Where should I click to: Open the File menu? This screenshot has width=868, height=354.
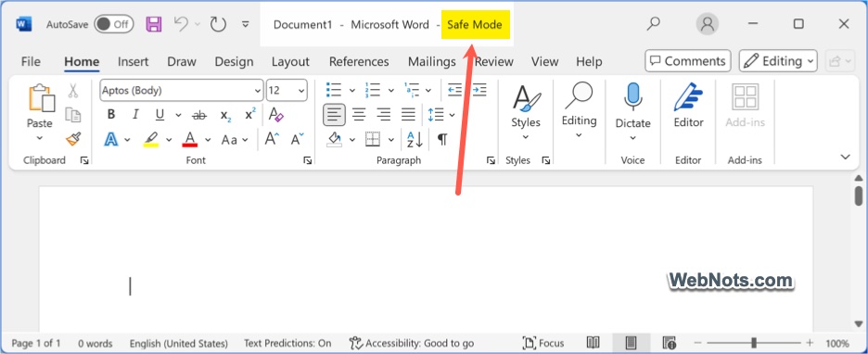pos(31,61)
